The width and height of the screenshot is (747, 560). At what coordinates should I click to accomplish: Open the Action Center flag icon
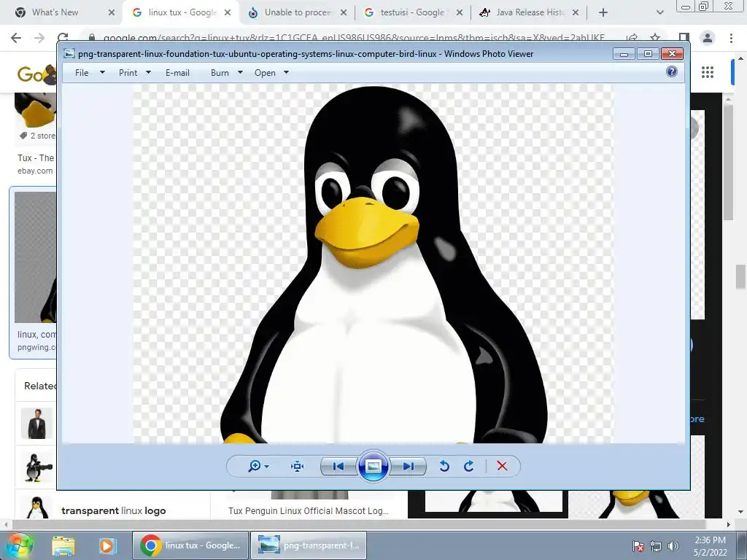tap(638, 546)
